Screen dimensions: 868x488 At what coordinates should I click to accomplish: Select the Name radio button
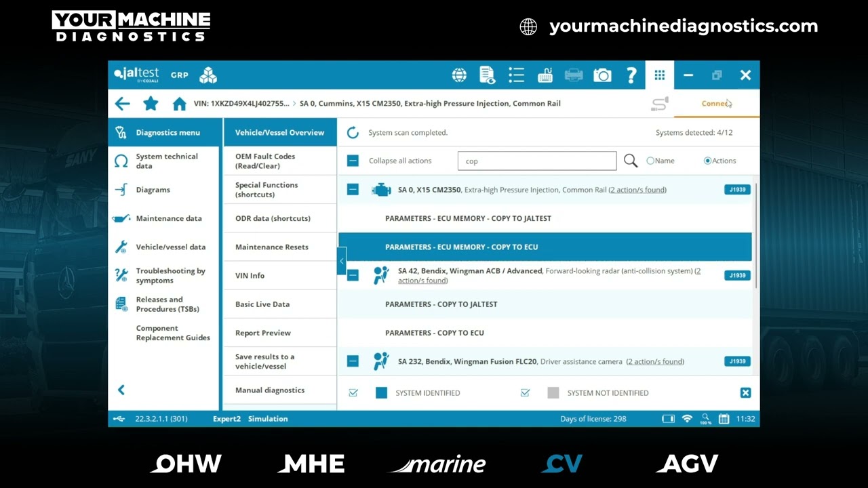[650, 161]
